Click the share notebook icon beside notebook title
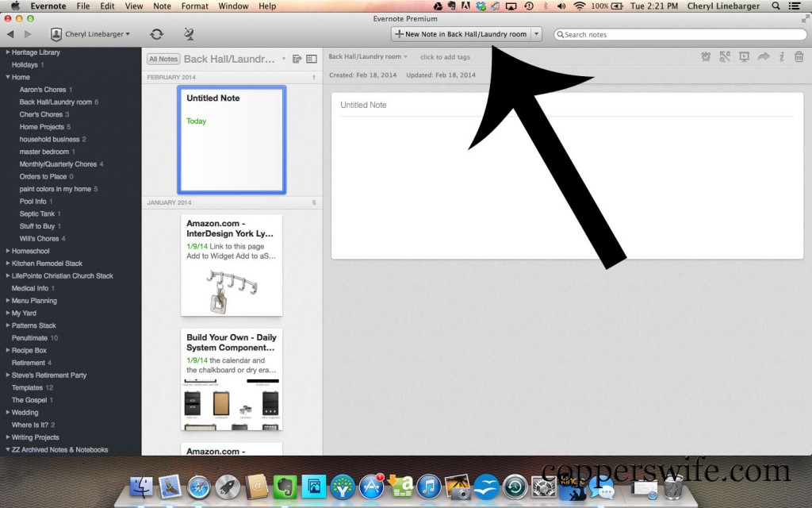This screenshot has width=812, height=508. 297,59
